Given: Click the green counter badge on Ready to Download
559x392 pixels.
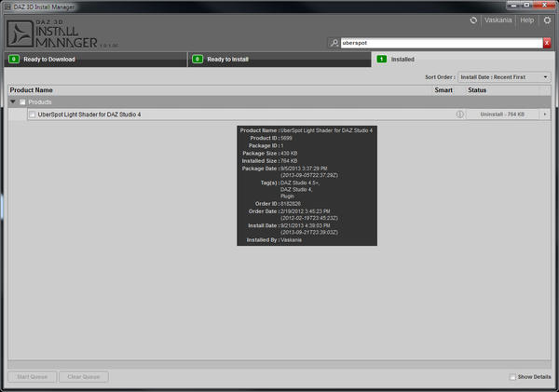Looking at the screenshot, I should [x=14, y=60].
